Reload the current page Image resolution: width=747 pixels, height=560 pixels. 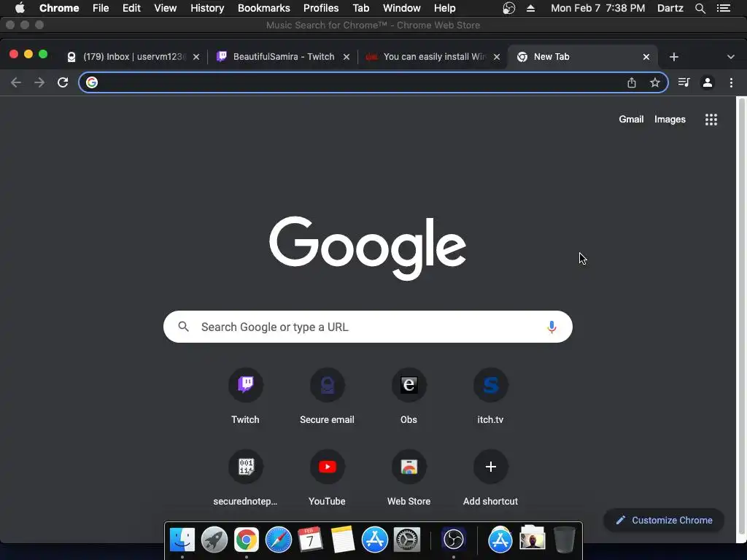63,82
